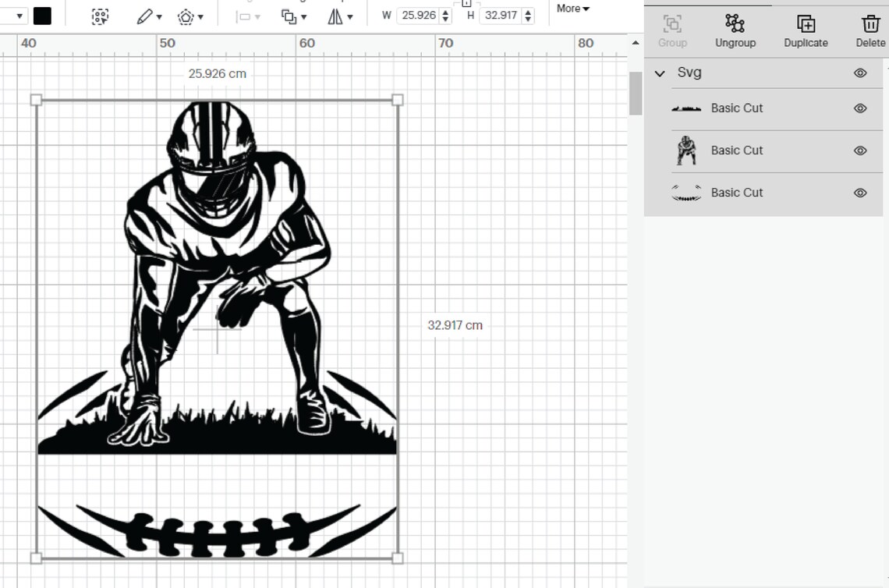Click the Select All icon

tap(100, 16)
